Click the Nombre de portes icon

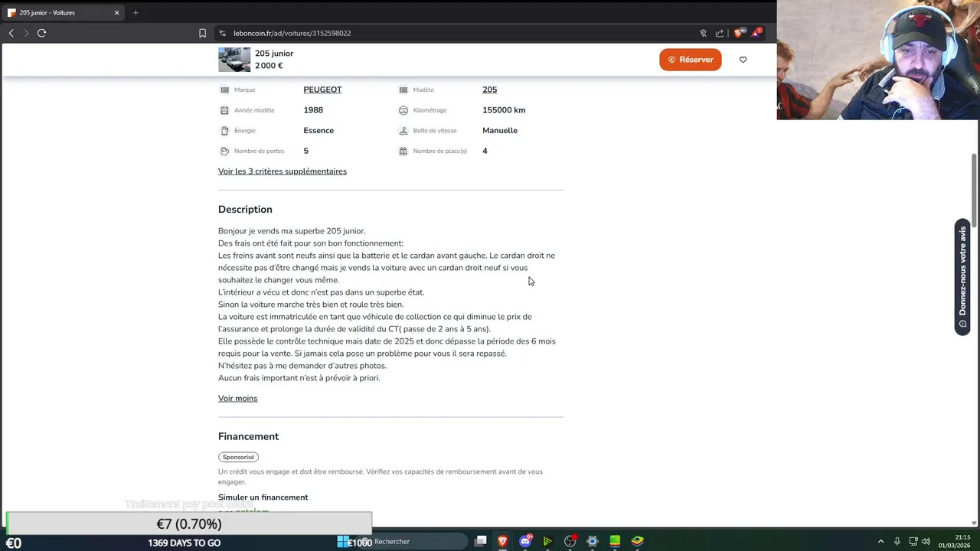[x=224, y=152]
